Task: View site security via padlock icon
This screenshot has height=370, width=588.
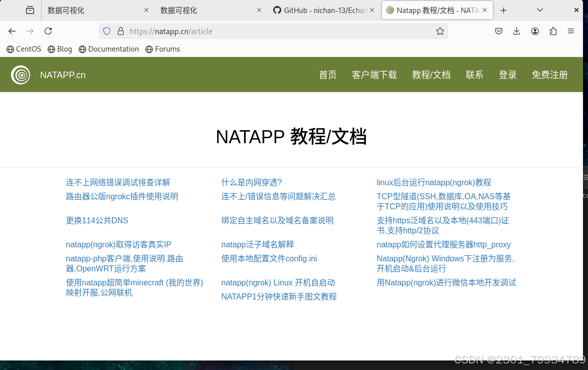Action: [121, 31]
